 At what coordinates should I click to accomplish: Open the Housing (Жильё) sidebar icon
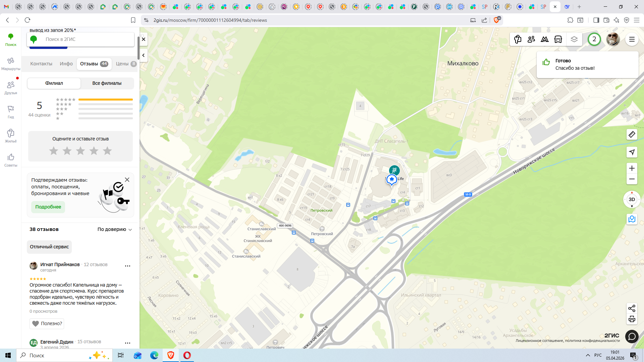11,136
